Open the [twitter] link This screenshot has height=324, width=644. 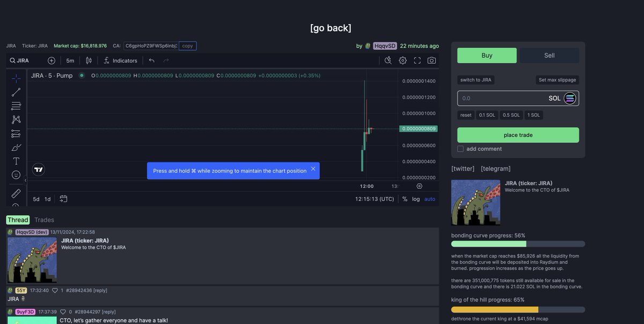463,168
